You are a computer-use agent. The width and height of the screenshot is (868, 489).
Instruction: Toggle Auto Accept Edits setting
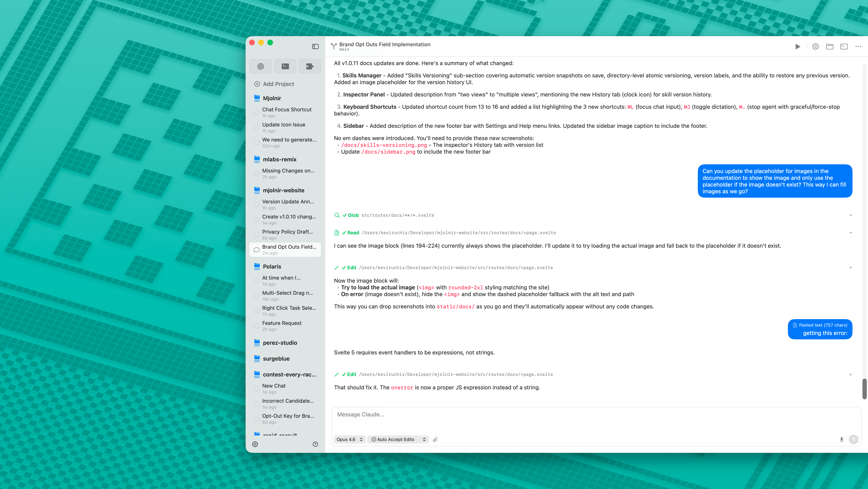click(x=398, y=439)
